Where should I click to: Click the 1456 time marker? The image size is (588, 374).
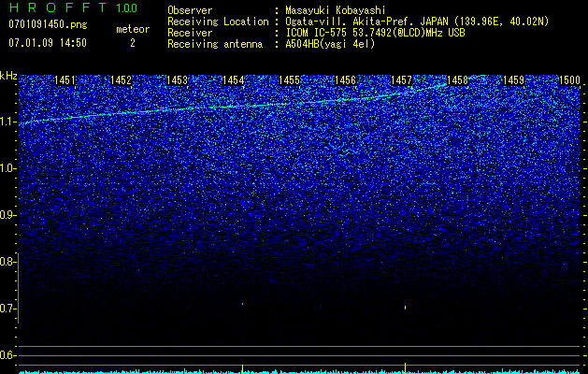point(345,80)
